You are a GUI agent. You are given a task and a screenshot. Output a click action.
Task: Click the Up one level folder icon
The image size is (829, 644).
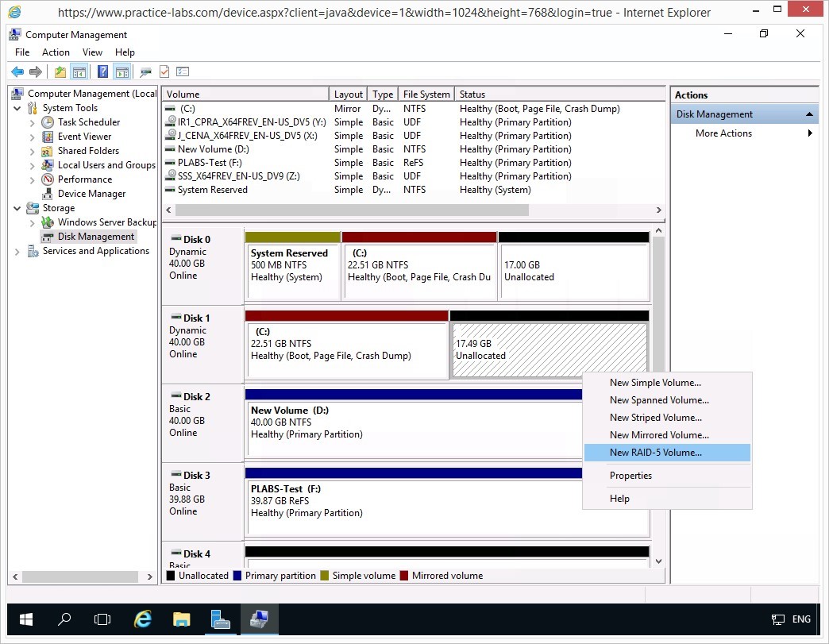pos(60,72)
